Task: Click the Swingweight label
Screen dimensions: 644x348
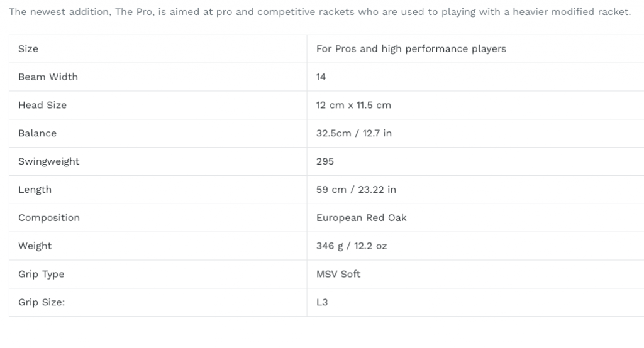Action: tap(49, 161)
